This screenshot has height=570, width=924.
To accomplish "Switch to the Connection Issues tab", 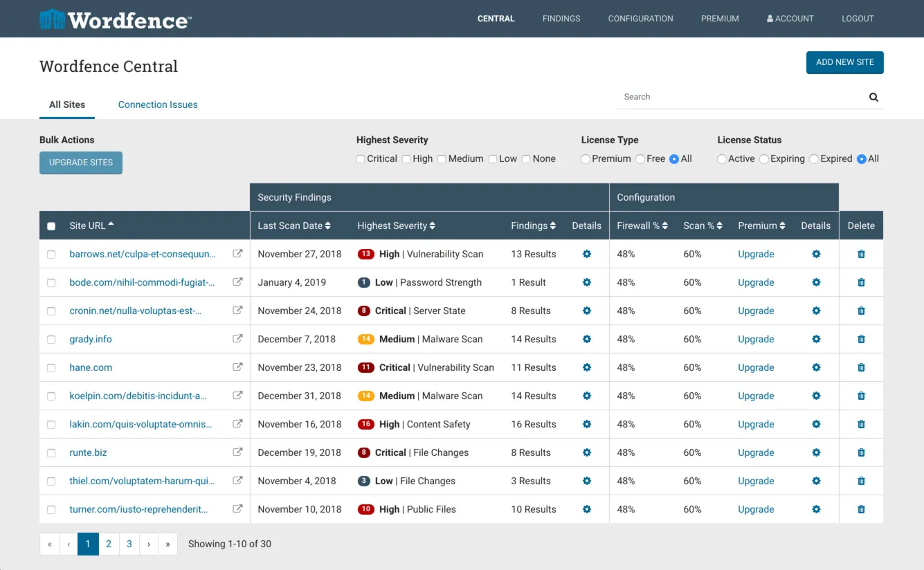I will point(157,104).
